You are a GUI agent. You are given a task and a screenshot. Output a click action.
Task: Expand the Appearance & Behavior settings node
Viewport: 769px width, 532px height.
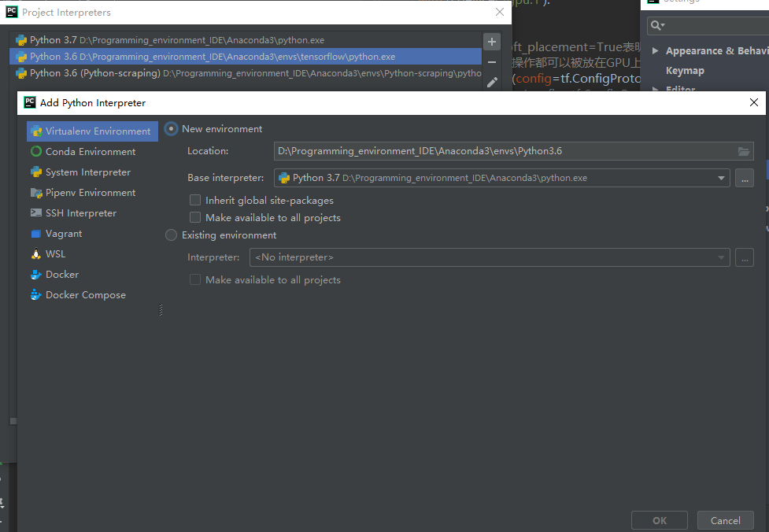point(655,51)
